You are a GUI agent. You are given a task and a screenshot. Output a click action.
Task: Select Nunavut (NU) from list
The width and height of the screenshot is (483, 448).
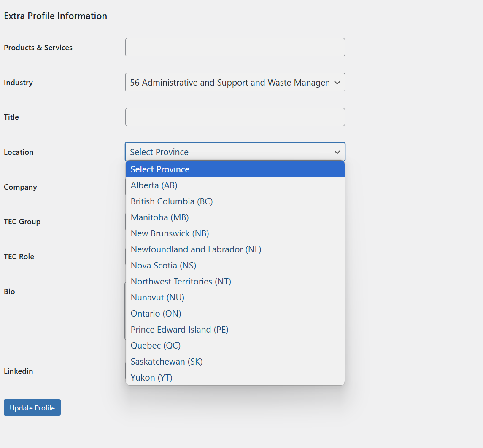tap(157, 298)
